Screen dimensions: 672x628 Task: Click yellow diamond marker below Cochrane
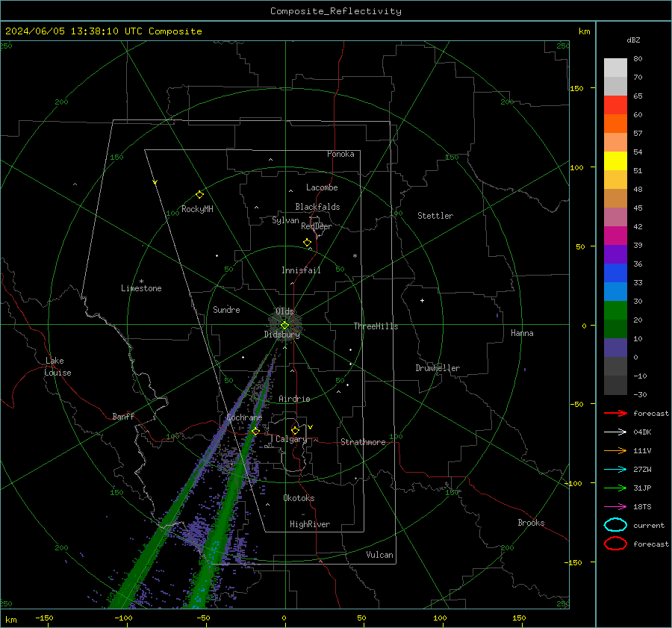(x=255, y=431)
